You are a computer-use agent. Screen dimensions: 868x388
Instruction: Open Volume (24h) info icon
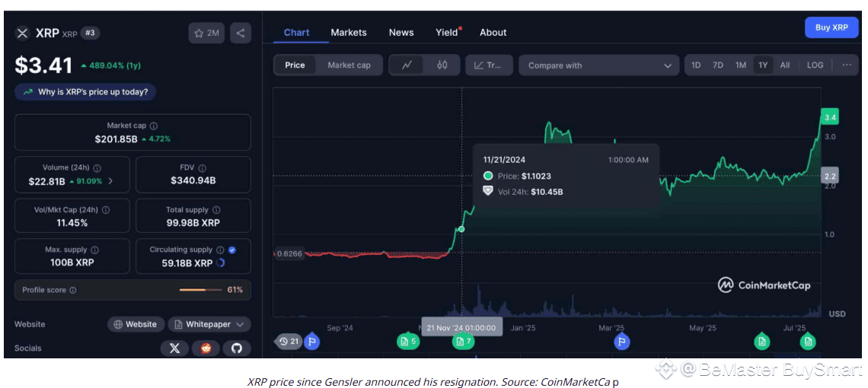[97, 167]
